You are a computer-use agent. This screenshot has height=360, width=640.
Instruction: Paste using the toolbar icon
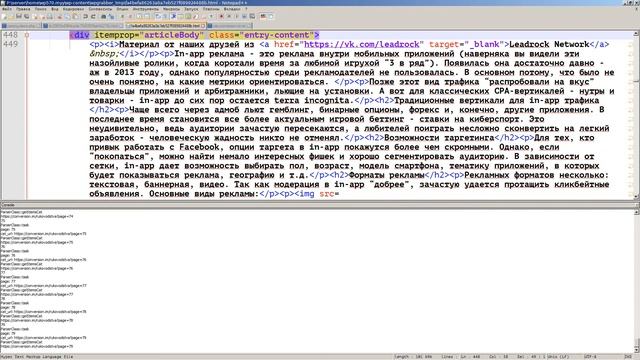click(x=75, y=16)
